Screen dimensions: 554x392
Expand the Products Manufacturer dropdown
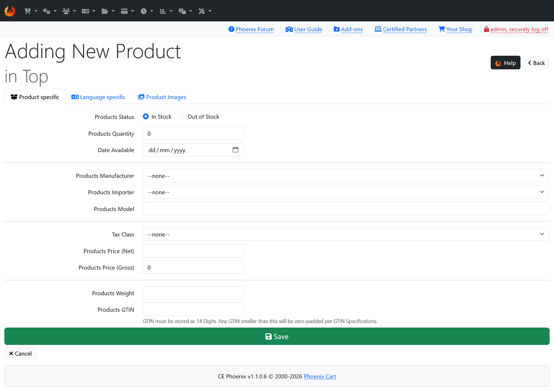click(x=346, y=176)
